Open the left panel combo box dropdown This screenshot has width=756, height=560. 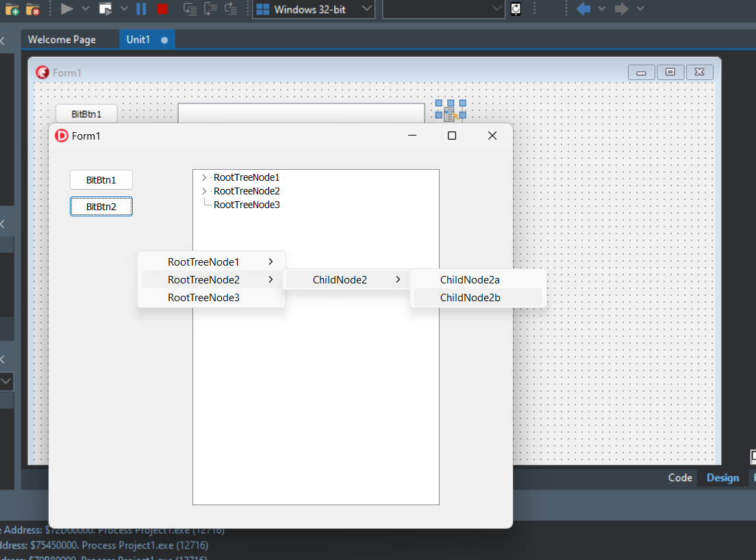pos(5,381)
